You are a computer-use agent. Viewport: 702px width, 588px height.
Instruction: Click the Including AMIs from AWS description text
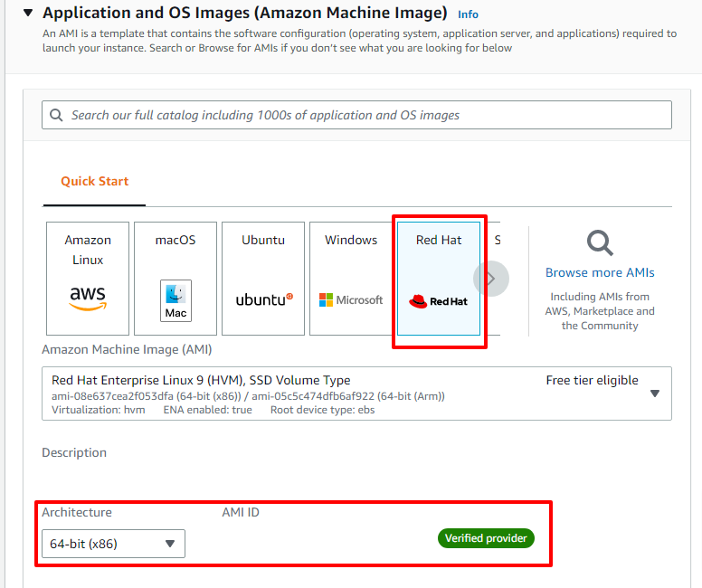coord(600,311)
